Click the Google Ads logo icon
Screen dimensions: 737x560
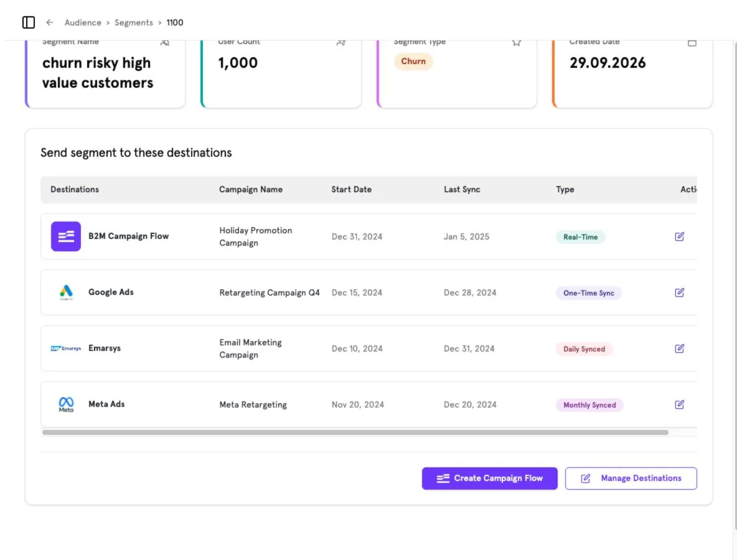(x=66, y=292)
